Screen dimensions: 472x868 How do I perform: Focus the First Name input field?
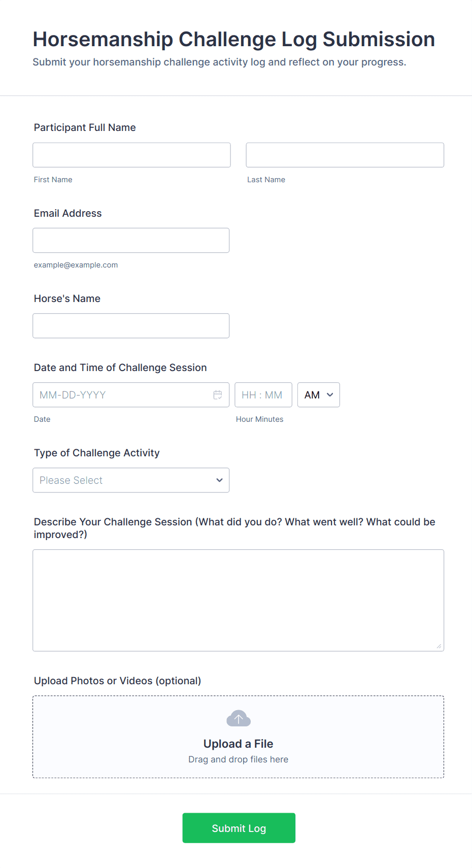pyautogui.click(x=131, y=155)
